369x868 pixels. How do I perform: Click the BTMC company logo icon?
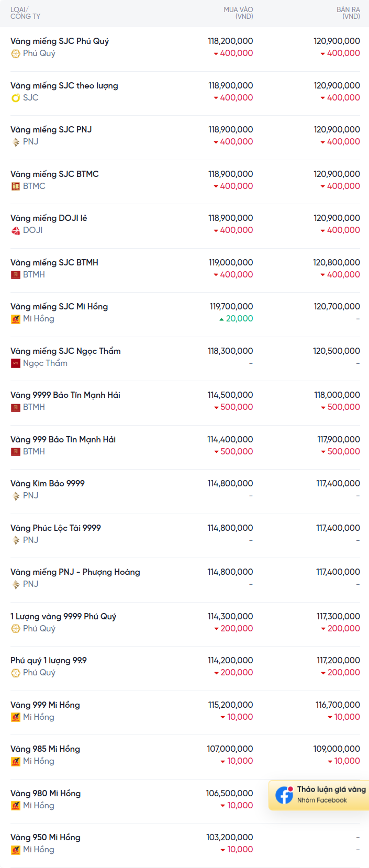[x=16, y=186]
